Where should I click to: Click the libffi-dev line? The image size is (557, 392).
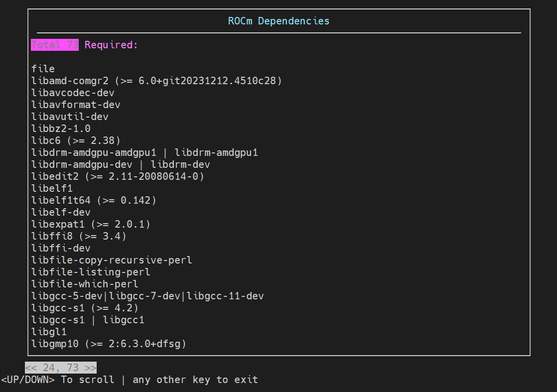coord(61,248)
